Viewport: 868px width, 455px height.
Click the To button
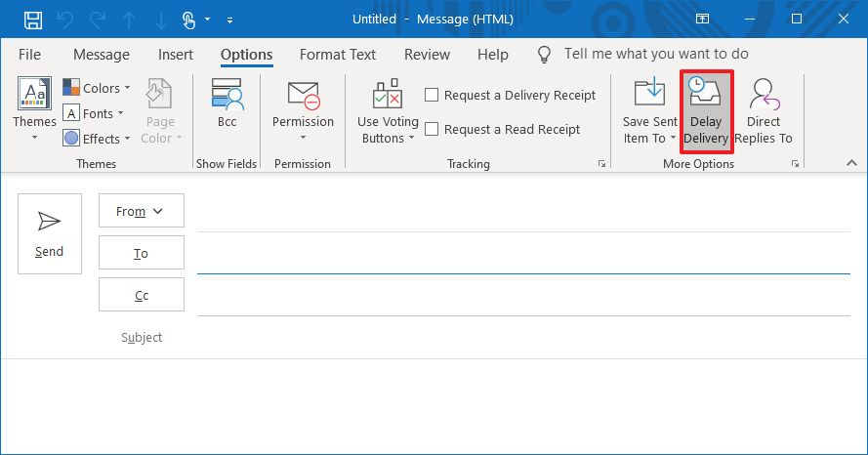tap(141, 253)
